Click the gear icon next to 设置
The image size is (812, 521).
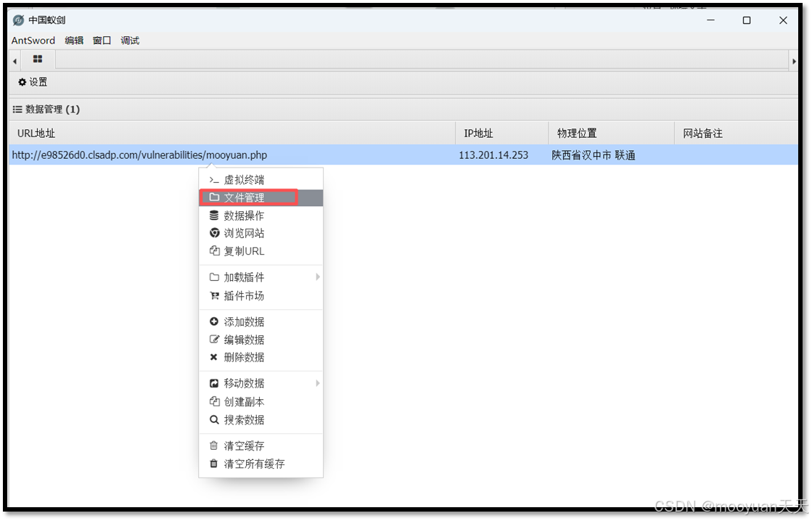point(22,82)
